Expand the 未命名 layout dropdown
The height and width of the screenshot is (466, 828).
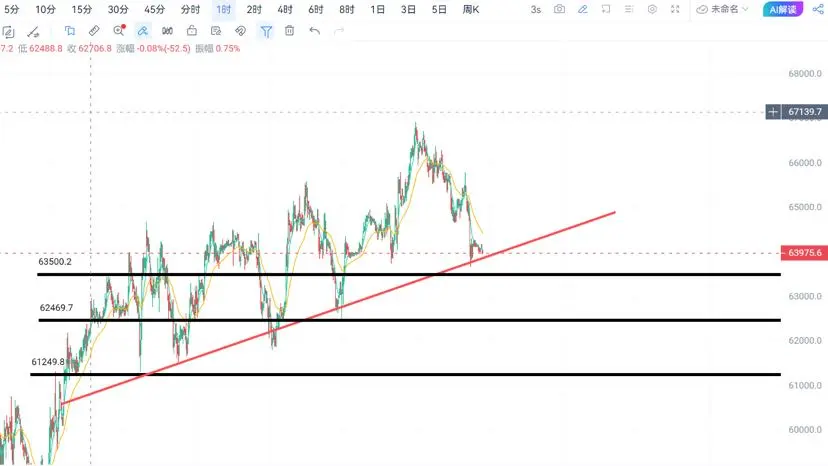tap(722, 9)
